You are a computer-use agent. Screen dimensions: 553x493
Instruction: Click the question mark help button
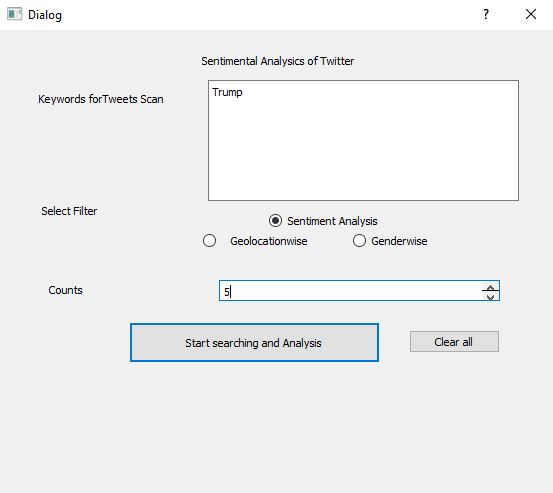[486, 14]
